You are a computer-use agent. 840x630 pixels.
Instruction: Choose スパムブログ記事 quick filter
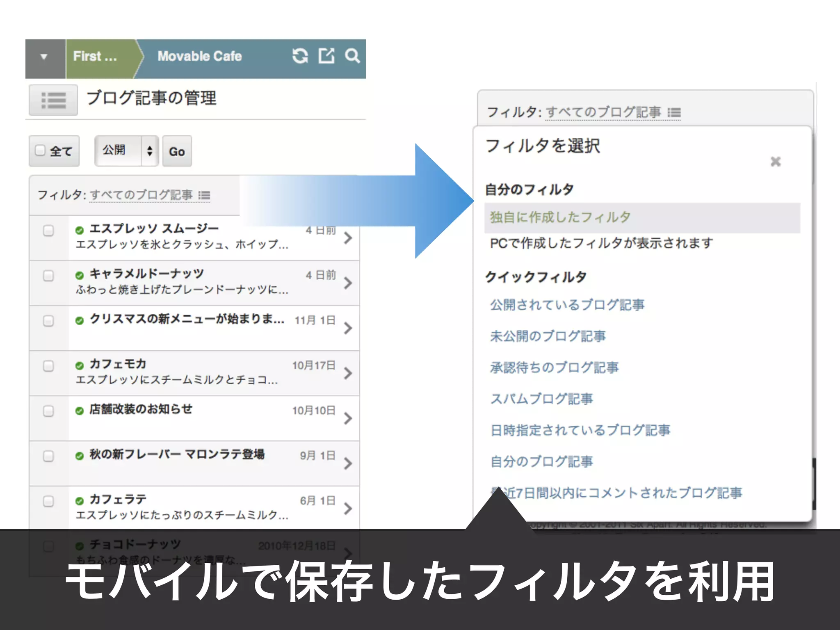542,399
